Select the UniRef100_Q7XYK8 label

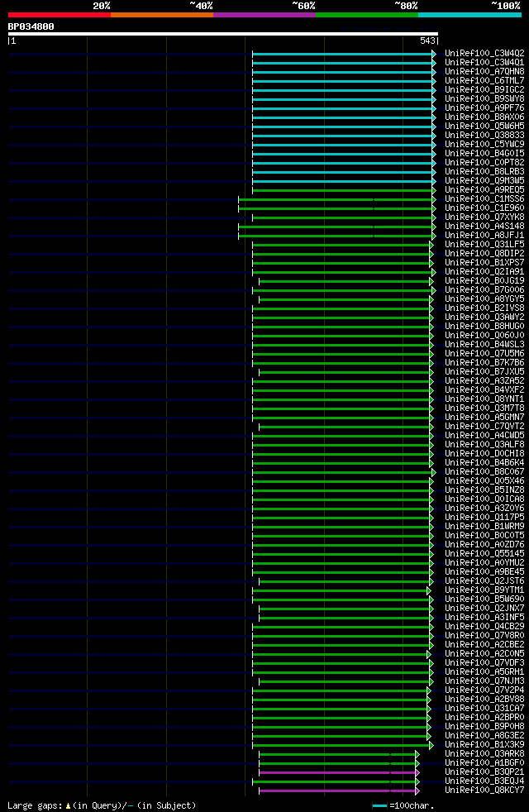click(484, 217)
